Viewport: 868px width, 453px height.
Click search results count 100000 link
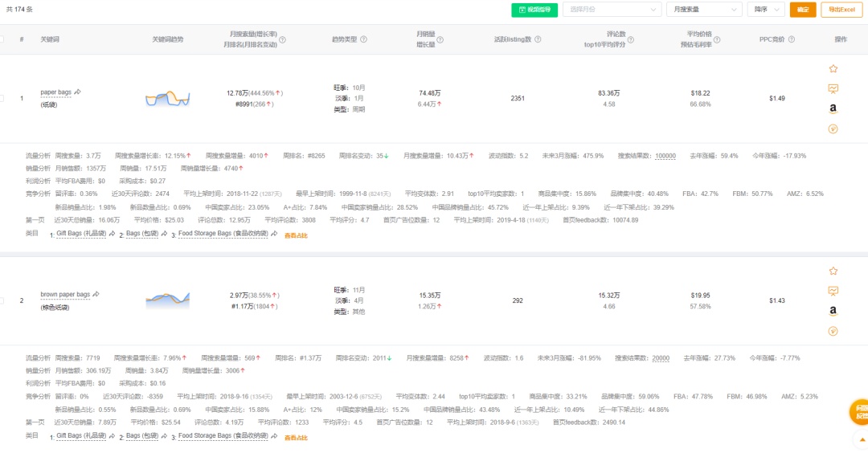pyautogui.click(x=665, y=156)
